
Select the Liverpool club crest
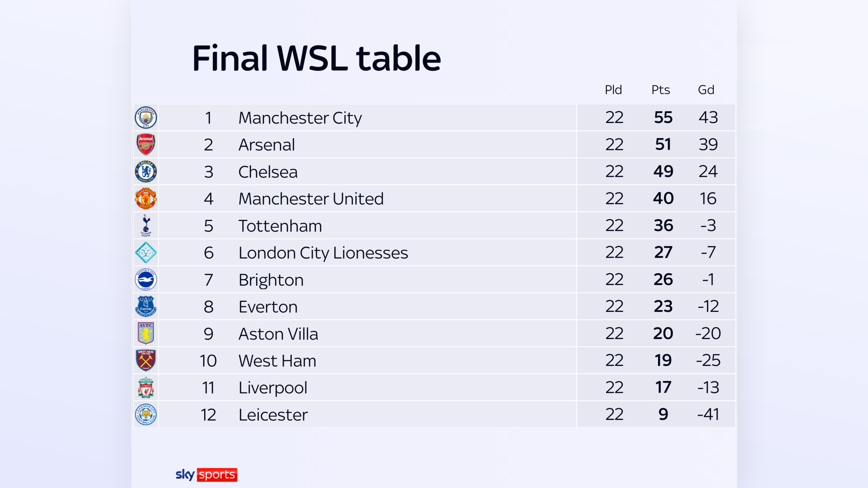[146, 388]
